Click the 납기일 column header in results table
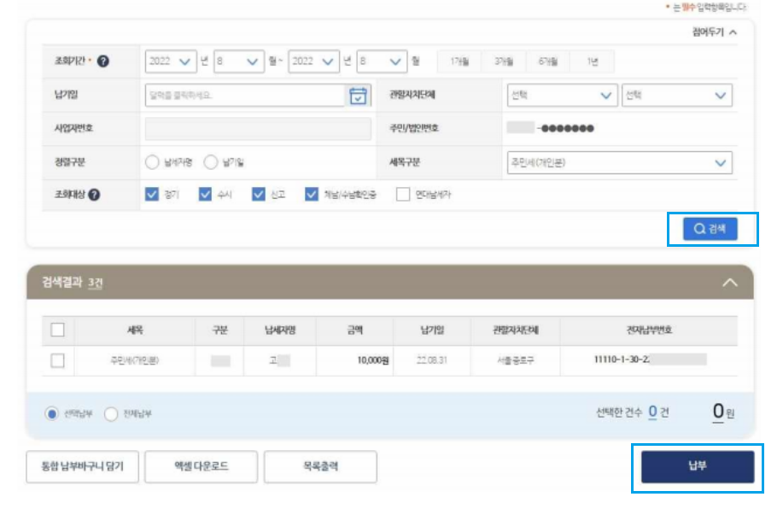Screen dimensions: 783x532 click(x=432, y=330)
